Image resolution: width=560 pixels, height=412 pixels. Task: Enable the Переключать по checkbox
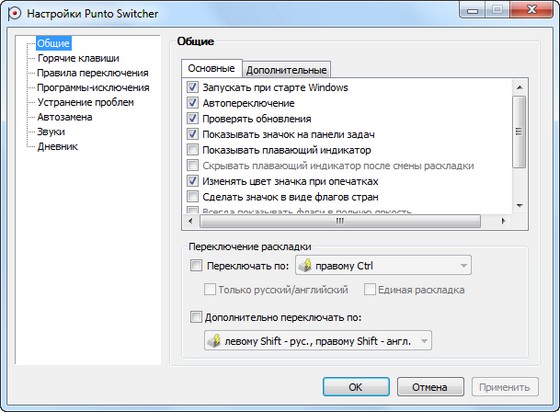pos(196,265)
